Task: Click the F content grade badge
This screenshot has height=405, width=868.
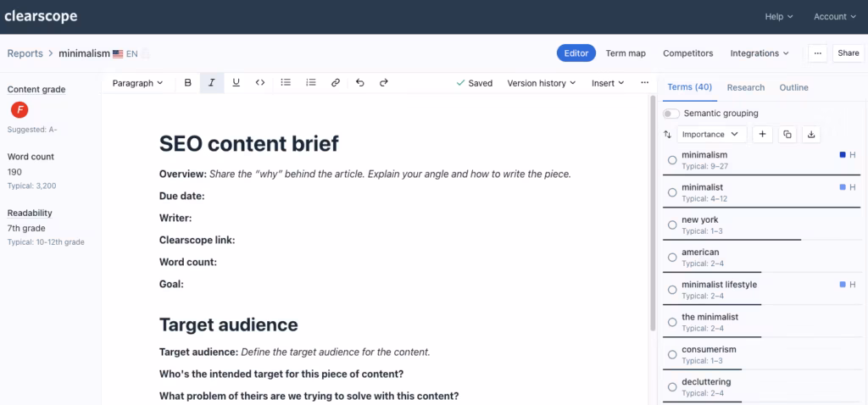Action: [19, 110]
